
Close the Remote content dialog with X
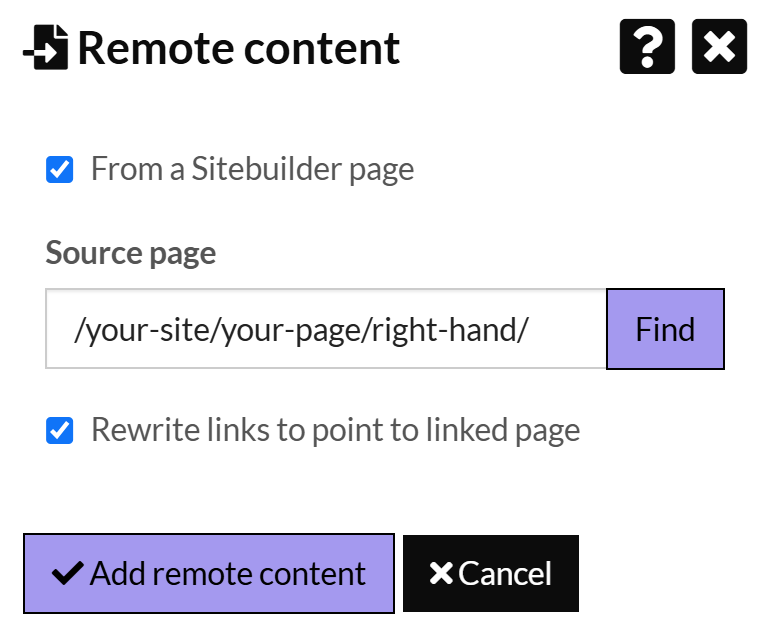[719, 47]
